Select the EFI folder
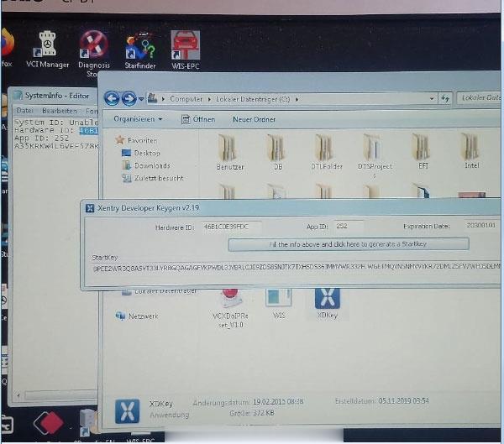The image size is (504, 444). tap(423, 152)
